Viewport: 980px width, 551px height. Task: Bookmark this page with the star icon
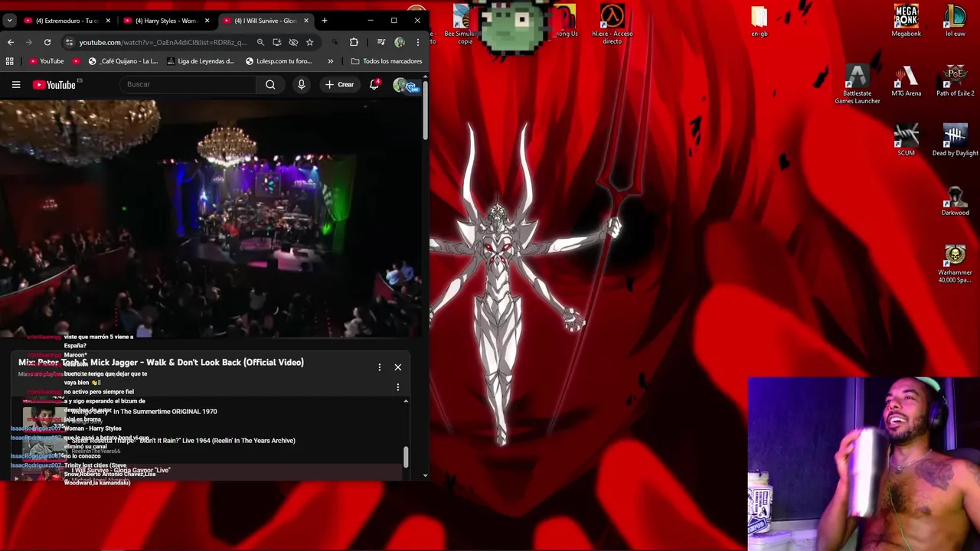[309, 42]
